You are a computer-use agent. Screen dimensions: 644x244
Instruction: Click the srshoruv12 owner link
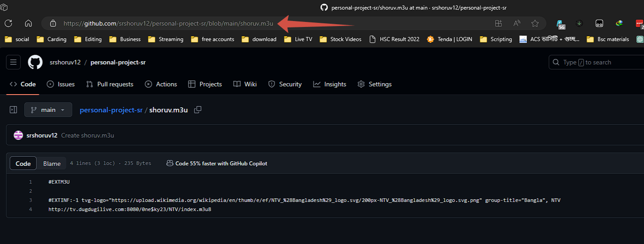tap(65, 62)
